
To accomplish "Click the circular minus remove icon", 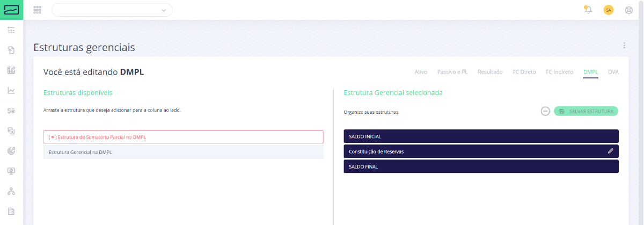I will [545, 111].
